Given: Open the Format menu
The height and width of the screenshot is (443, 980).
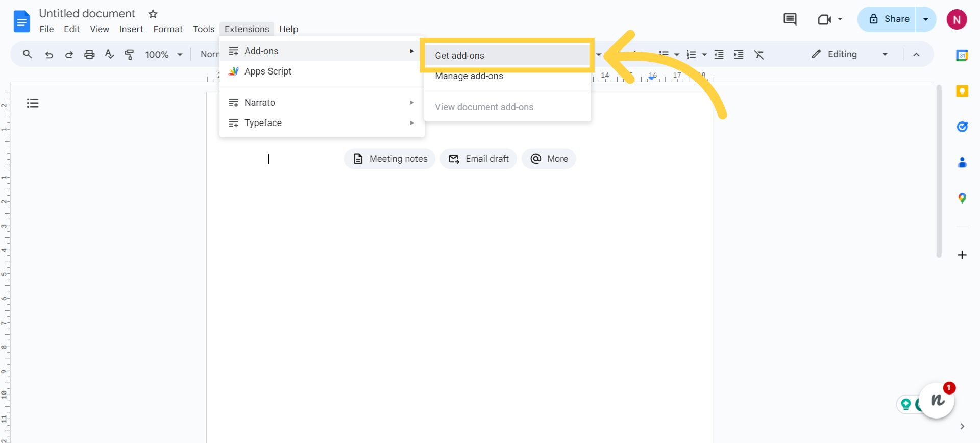Looking at the screenshot, I should (x=168, y=29).
